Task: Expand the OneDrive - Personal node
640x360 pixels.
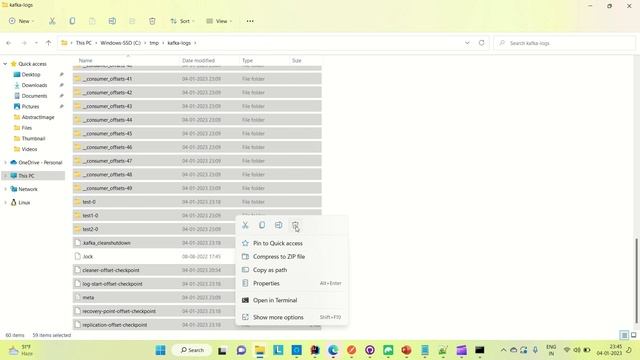Action: click(x=5, y=162)
